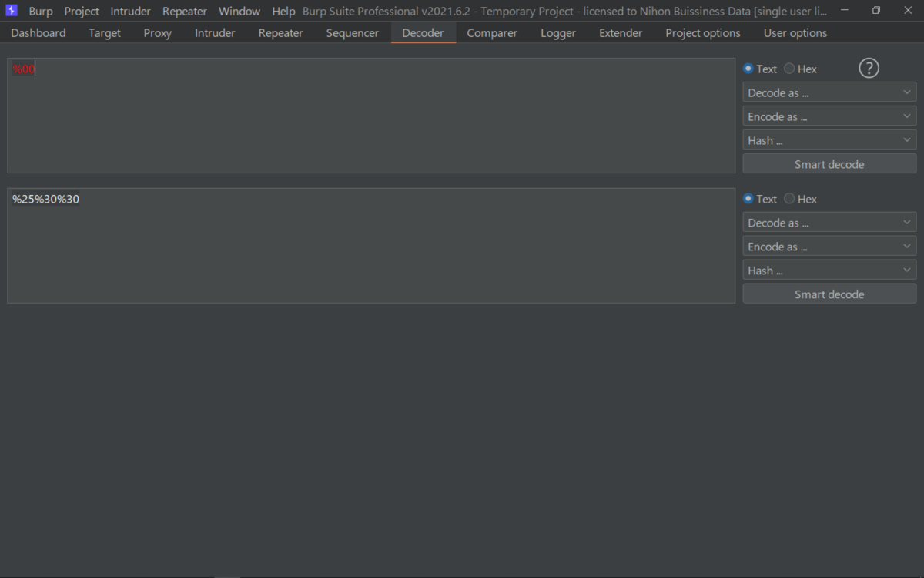Expand second 'Hash ...' dropdown

click(x=829, y=271)
